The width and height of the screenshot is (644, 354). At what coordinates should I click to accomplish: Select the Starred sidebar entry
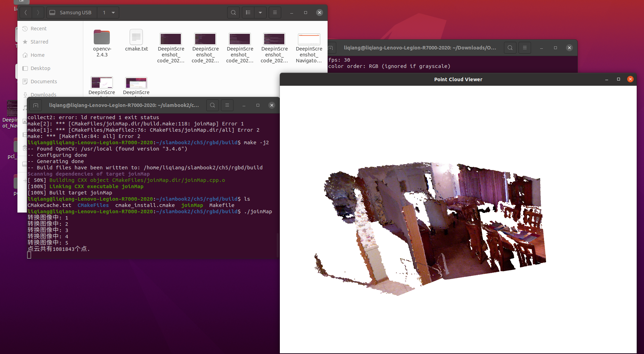coord(39,41)
